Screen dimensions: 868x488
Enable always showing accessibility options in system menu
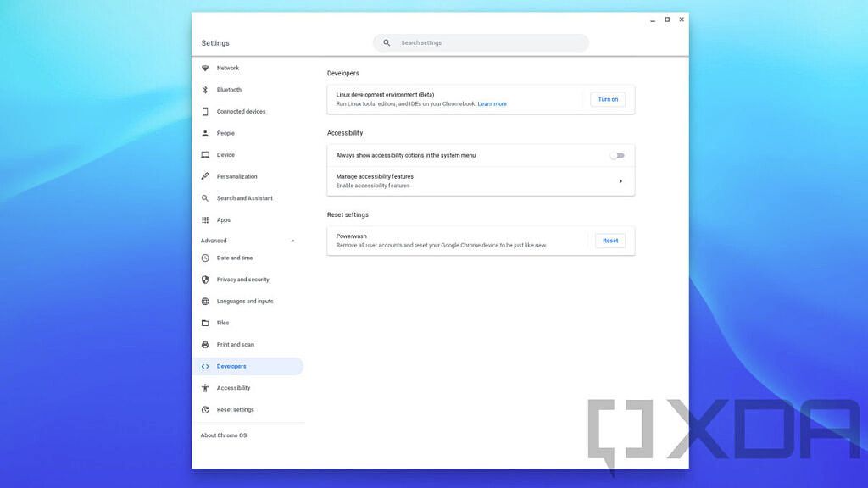click(x=617, y=155)
